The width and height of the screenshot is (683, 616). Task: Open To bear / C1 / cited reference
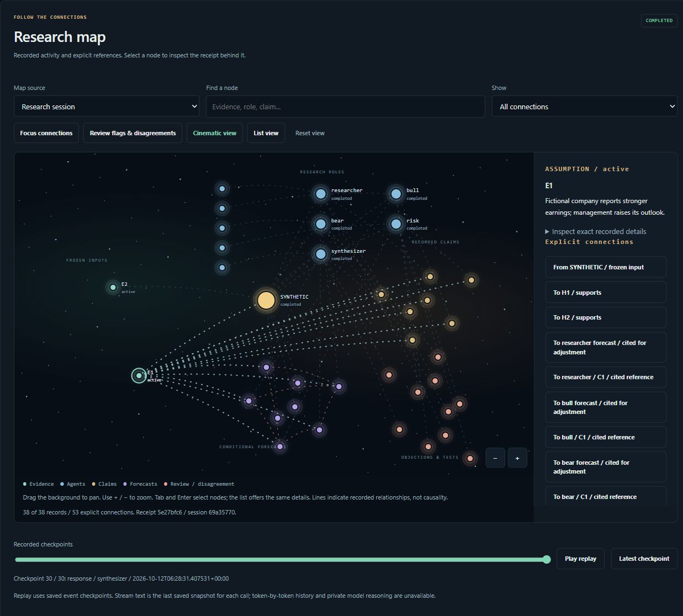(x=606, y=497)
